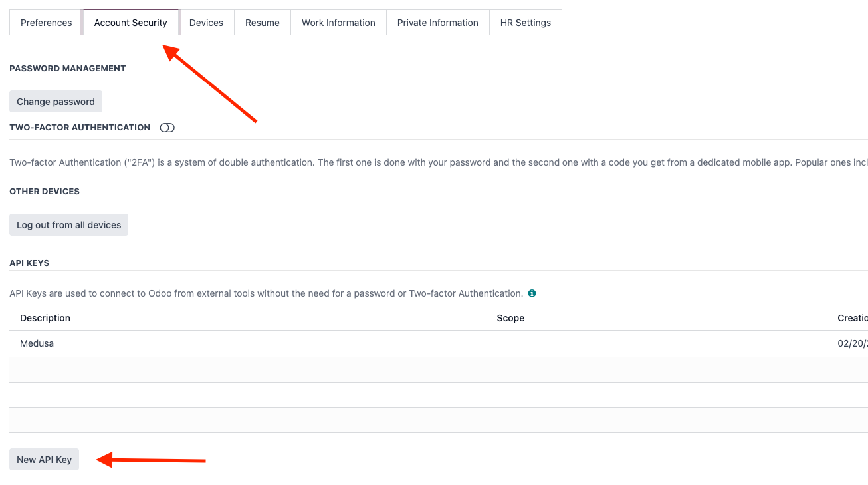Click the Creation Date column header
This screenshot has height=485, width=868.
coord(853,318)
